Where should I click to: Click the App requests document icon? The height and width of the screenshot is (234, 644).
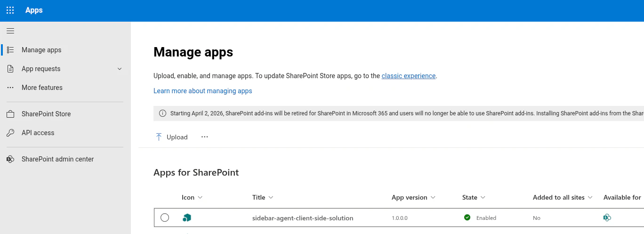[x=10, y=69]
